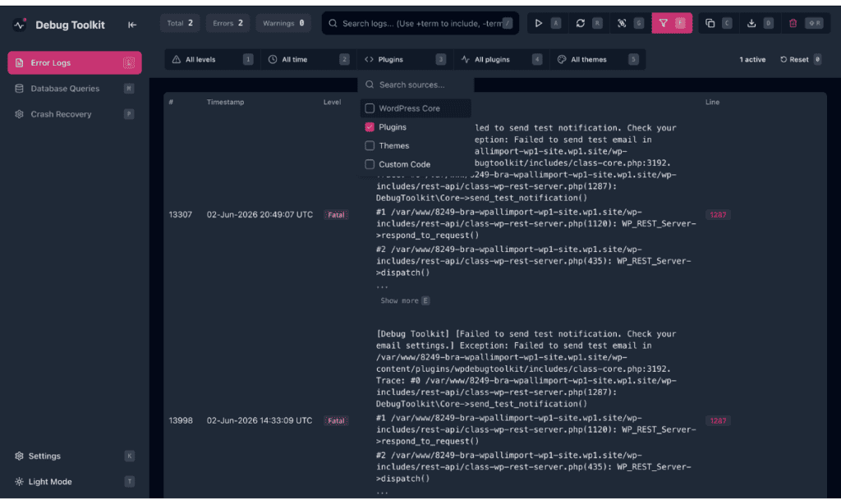Click the Level column header
This screenshot has width=841, height=504.
tap(332, 102)
